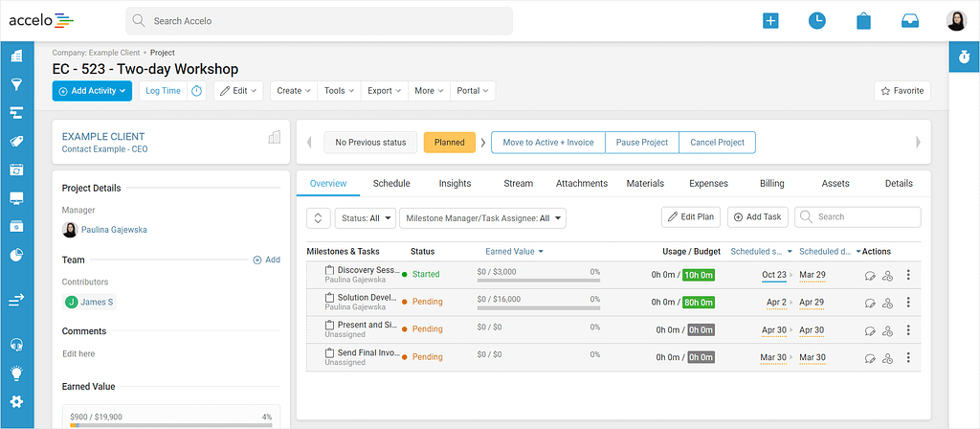The height and width of the screenshot is (429, 980).
Task: Open Tickets tag icon in left sidebar
Action: [17, 142]
